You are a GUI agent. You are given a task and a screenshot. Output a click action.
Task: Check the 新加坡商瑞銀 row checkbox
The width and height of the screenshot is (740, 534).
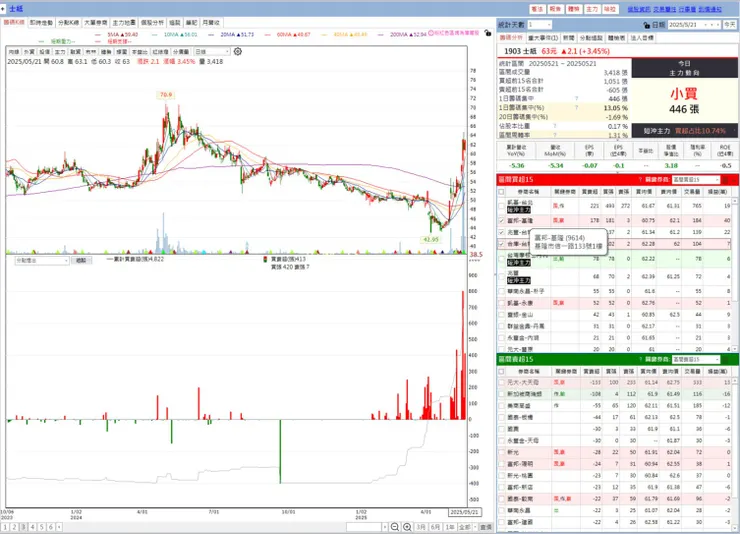501,394
